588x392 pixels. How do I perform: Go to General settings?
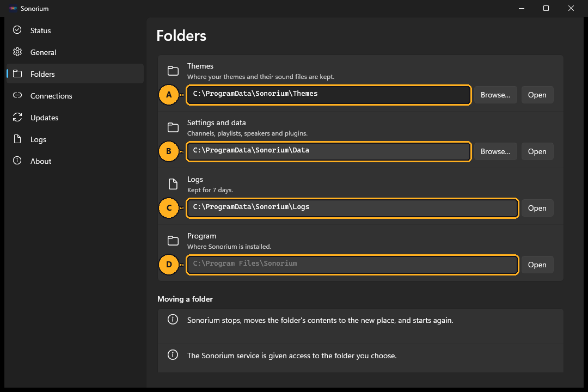75,52
